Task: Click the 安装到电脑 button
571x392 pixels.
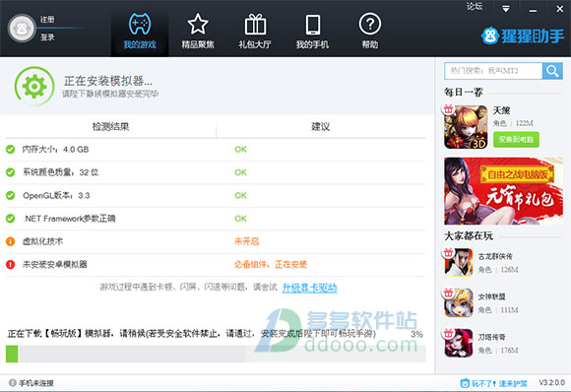Action: click(516, 140)
